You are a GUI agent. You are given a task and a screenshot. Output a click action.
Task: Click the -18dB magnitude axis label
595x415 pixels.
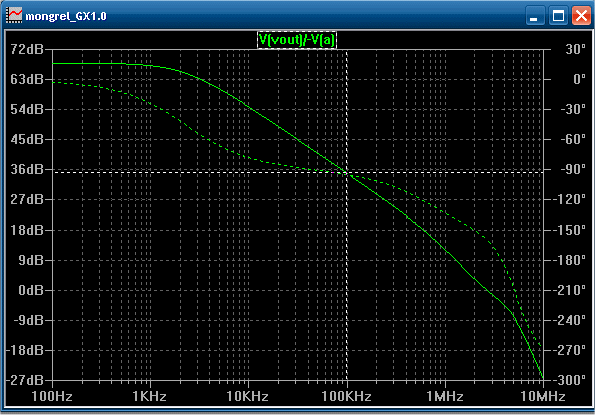point(25,350)
